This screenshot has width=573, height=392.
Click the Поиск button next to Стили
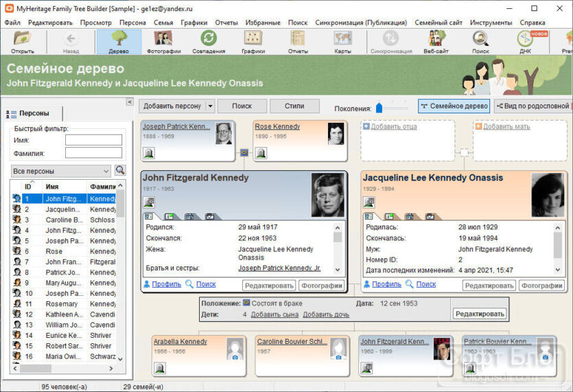pyautogui.click(x=242, y=106)
